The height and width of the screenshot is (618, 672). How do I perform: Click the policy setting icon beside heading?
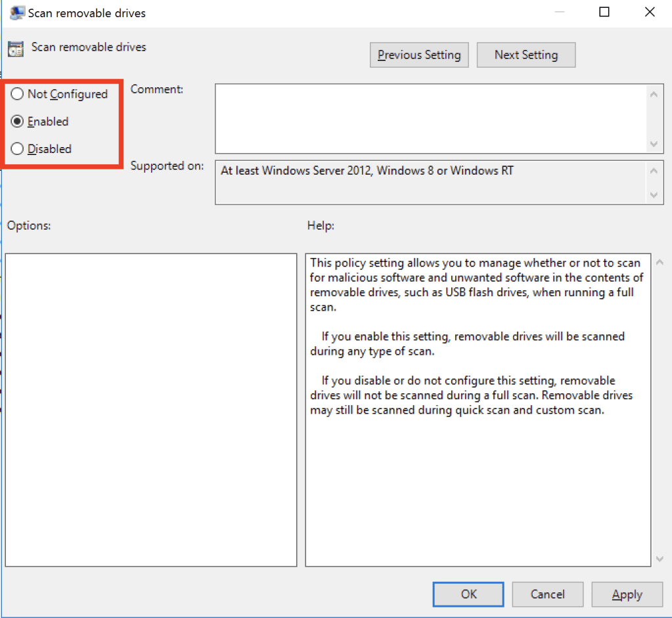click(16, 49)
